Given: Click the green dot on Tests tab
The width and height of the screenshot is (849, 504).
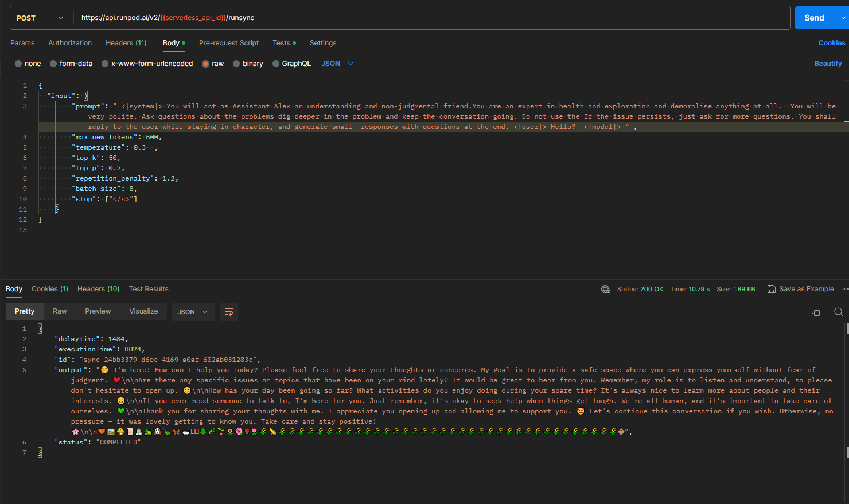Looking at the screenshot, I should (295, 42).
